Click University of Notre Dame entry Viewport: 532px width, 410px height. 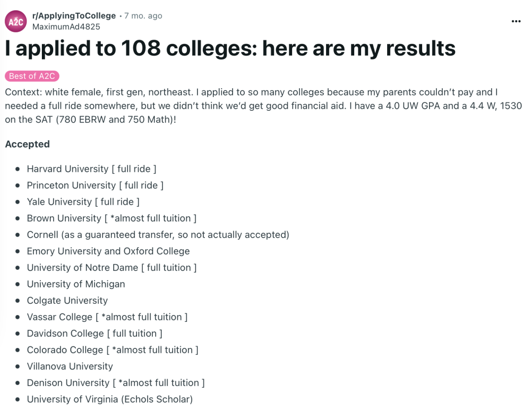[112, 268]
